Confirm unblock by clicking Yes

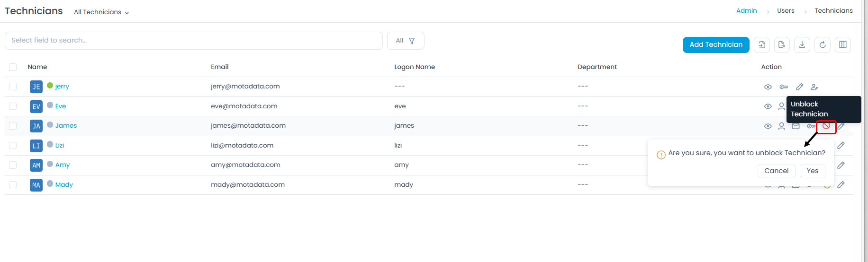812,171
